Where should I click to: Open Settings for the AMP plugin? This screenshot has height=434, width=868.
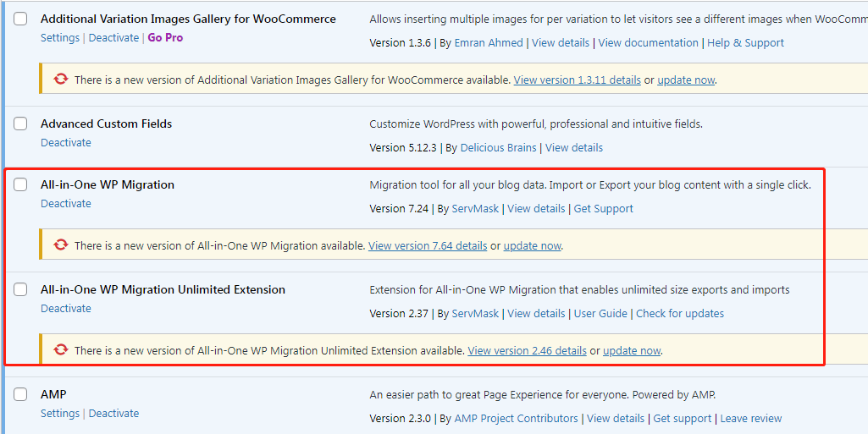tap(59, 413)
